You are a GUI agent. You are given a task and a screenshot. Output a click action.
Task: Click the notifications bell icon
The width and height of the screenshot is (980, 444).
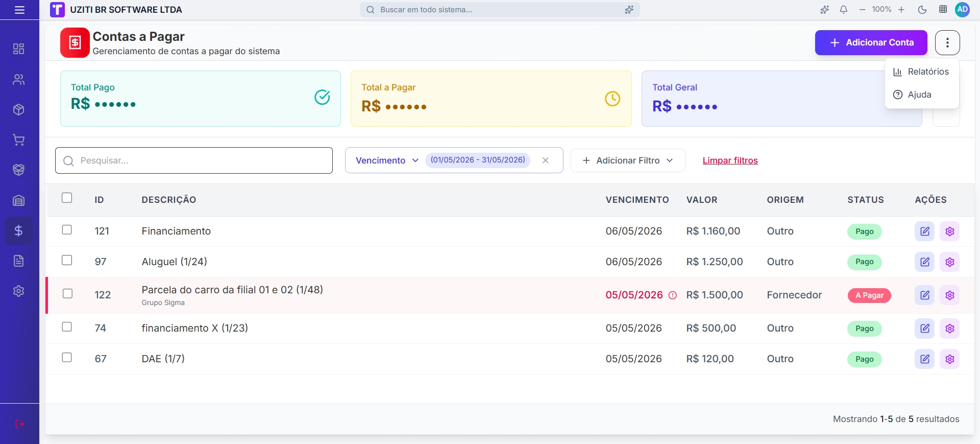coord(843,10)
